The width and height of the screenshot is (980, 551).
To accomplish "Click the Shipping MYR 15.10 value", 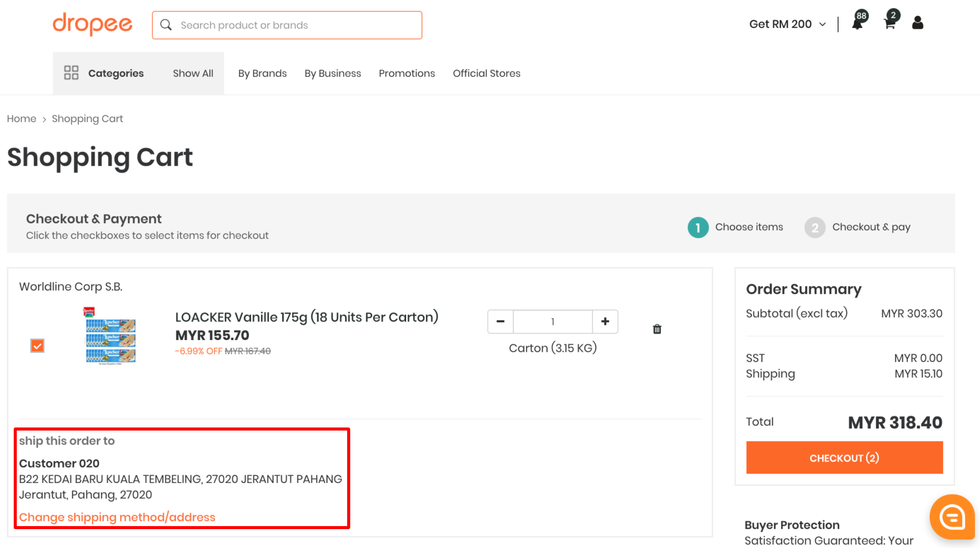I will [918, 374].
